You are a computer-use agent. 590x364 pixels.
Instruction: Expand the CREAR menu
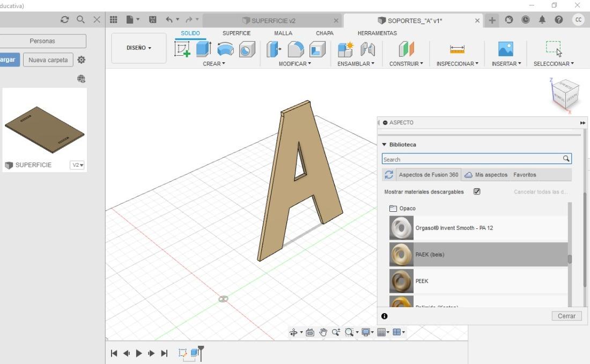[x=213, y=64]
